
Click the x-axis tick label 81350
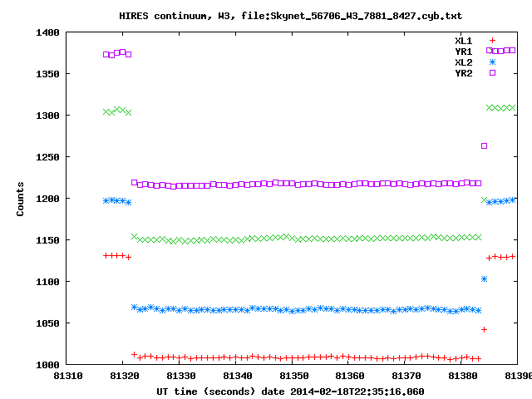pos(293,376)
